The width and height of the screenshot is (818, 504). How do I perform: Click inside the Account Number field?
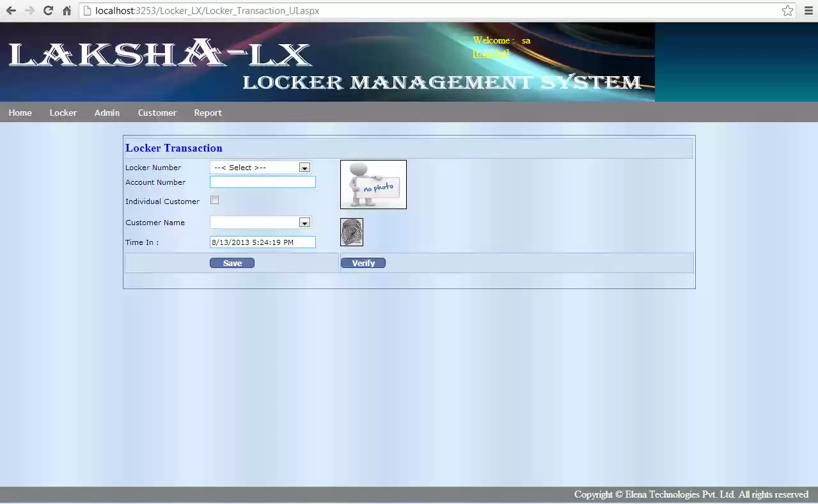coord(262,182)
